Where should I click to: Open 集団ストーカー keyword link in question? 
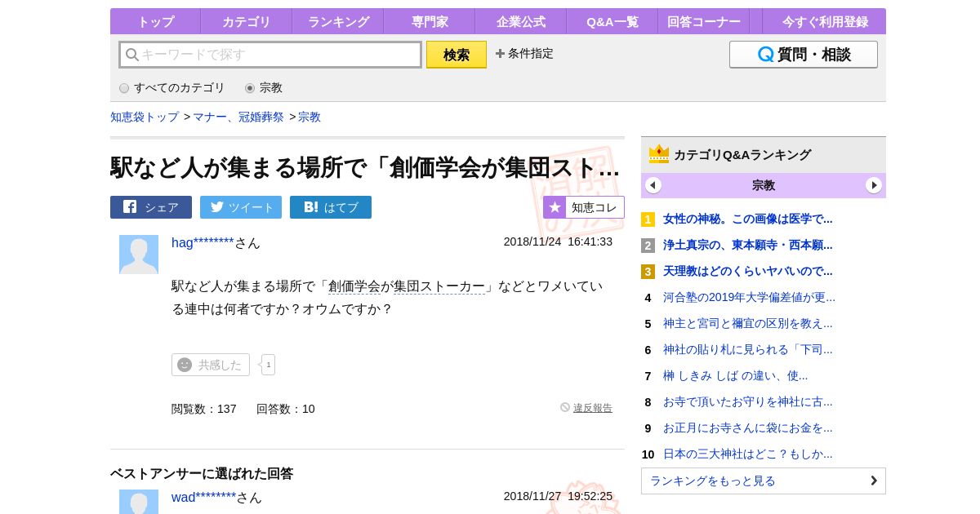coord(439,286)
